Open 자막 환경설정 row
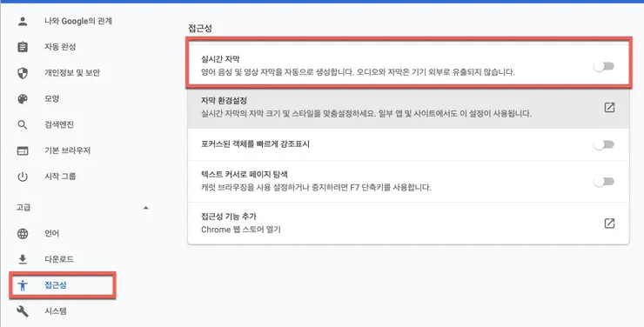644x327 pixels. [408, 108]
